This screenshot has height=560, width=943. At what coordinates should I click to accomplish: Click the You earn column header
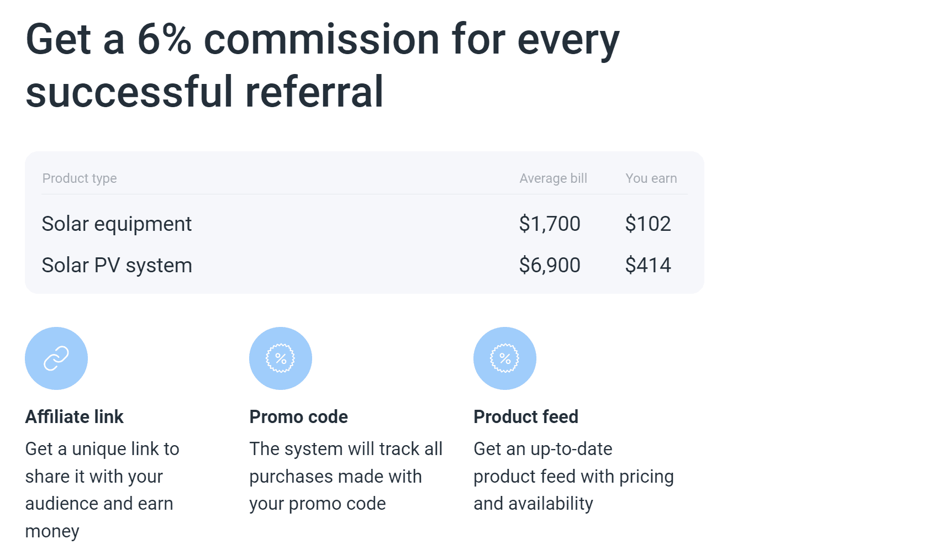click(x=651, y=178)
